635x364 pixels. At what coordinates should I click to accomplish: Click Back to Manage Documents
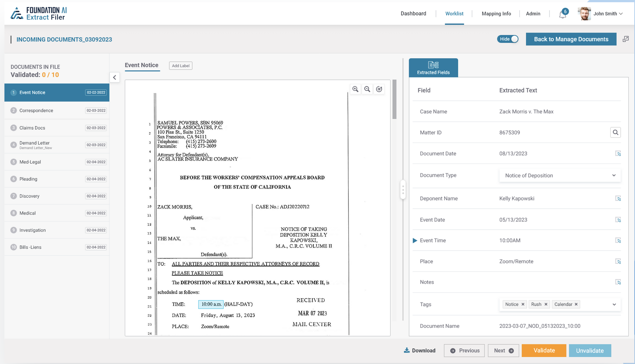[571, 39]
